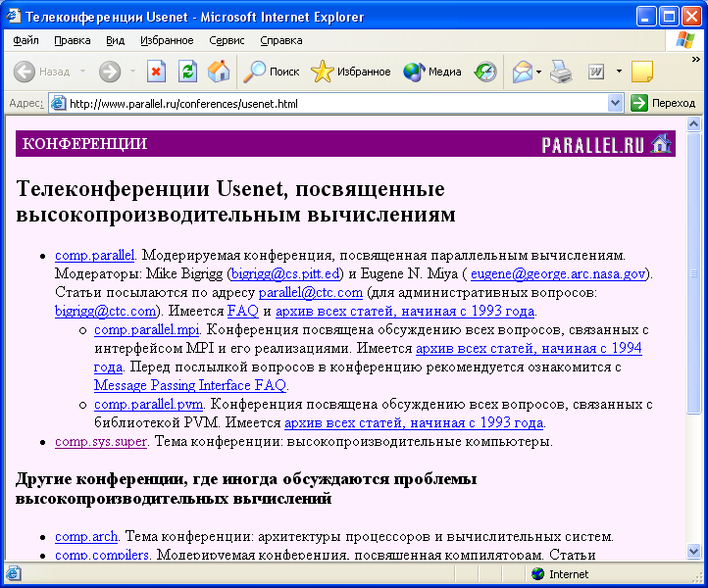Follow the comp.parallel link
Viewport: 708px width, 588px height.
tap(95, 256)
